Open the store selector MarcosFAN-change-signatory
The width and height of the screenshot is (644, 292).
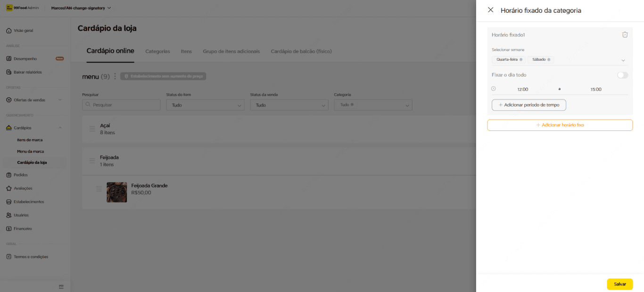click(x=81, y=8)
